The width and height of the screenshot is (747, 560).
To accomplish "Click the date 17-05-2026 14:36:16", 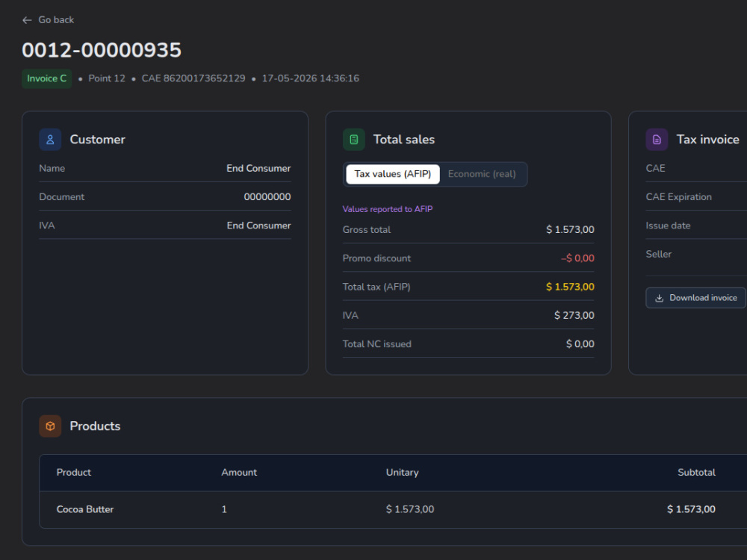I will click(311, 78).
